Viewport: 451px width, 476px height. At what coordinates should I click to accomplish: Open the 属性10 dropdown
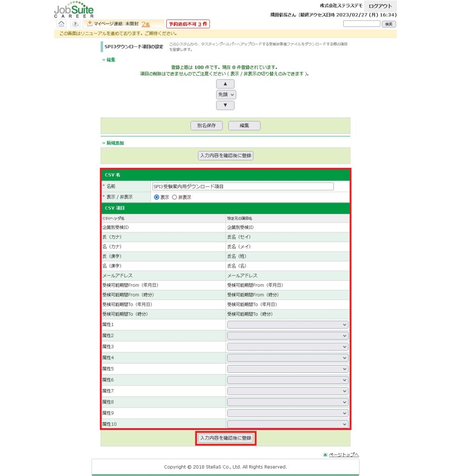[288, 424]
